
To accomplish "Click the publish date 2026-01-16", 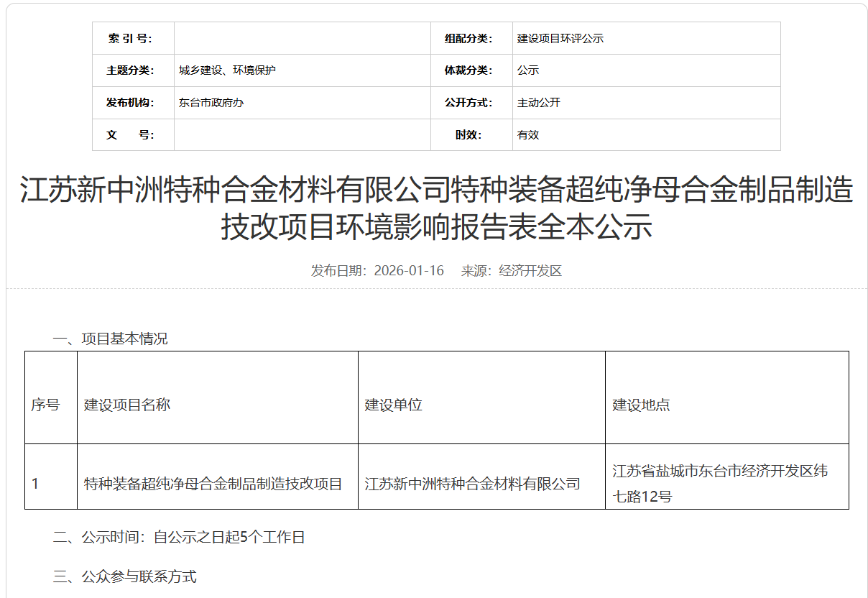I will [x=409, y=271].
